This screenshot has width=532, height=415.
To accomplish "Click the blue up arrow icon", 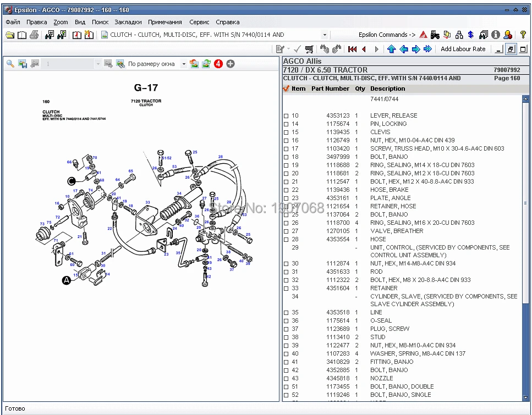I will coord(391,49).
